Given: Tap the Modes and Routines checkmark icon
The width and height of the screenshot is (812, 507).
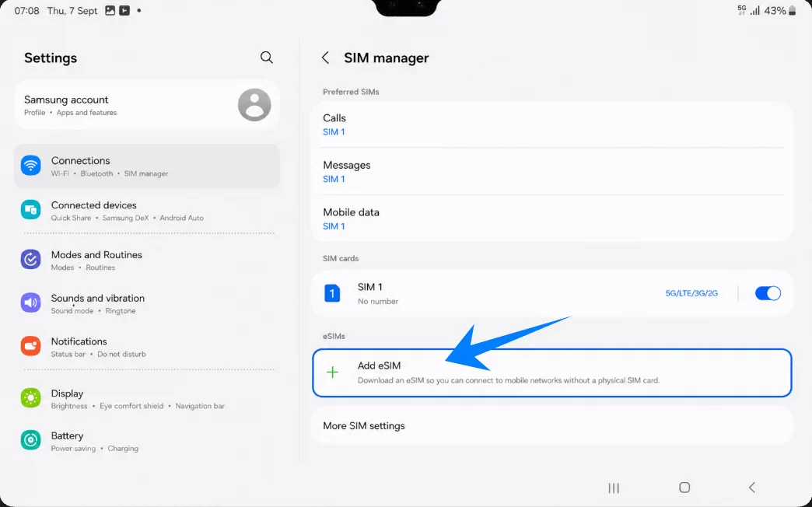Looking at the screenshot, I should pyautogui.click(x=30, y=260).
